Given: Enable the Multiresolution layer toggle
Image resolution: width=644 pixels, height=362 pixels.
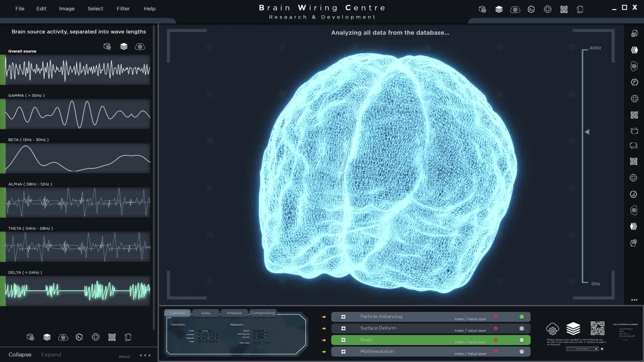Looking at the screenshot, I should click(521, 351).
